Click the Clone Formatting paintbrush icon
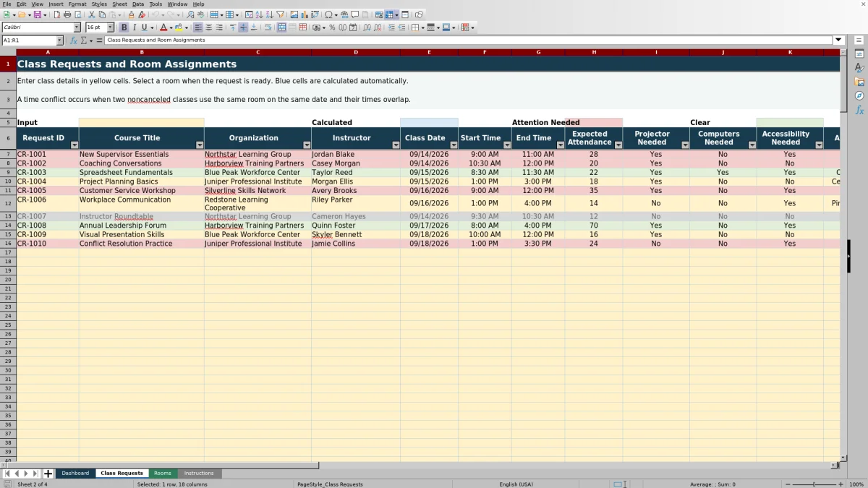The image size is (868, 488). click(x=131, y=14)
